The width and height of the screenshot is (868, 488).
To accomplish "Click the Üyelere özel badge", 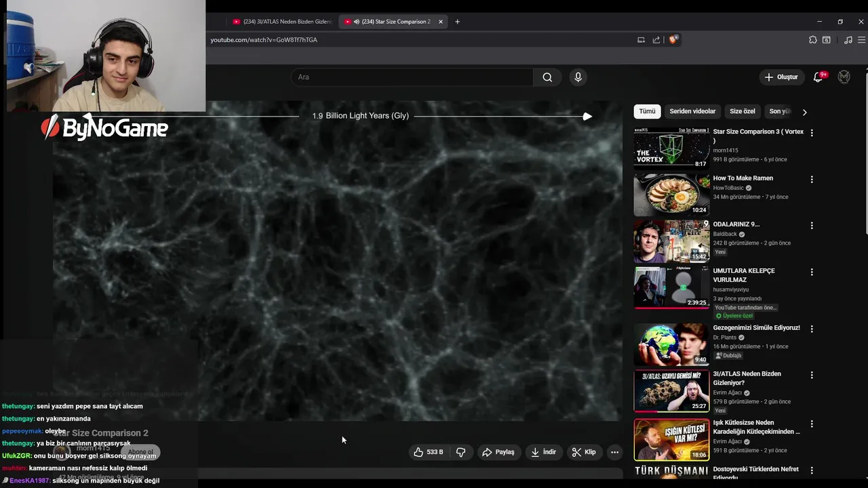I will point(734,316).
